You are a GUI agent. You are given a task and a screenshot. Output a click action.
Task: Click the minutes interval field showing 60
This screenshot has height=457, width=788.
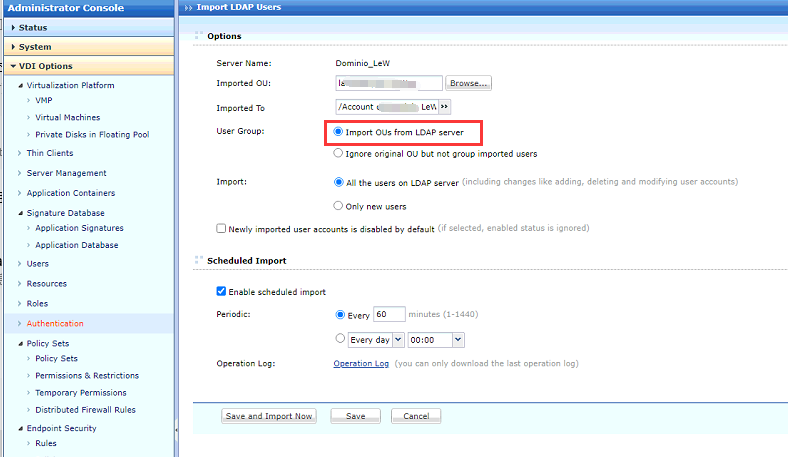(x=389, y=314)
